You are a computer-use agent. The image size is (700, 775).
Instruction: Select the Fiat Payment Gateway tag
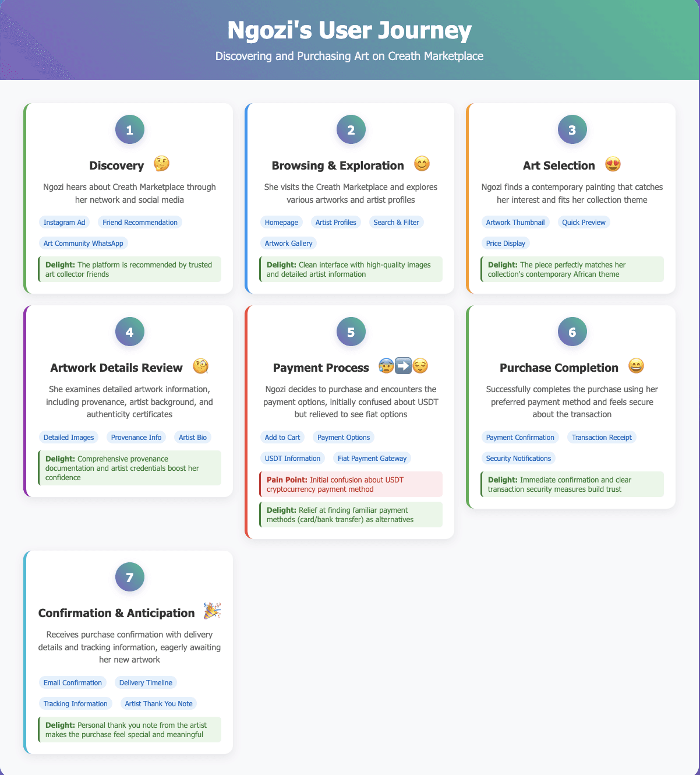coord(372,458)
